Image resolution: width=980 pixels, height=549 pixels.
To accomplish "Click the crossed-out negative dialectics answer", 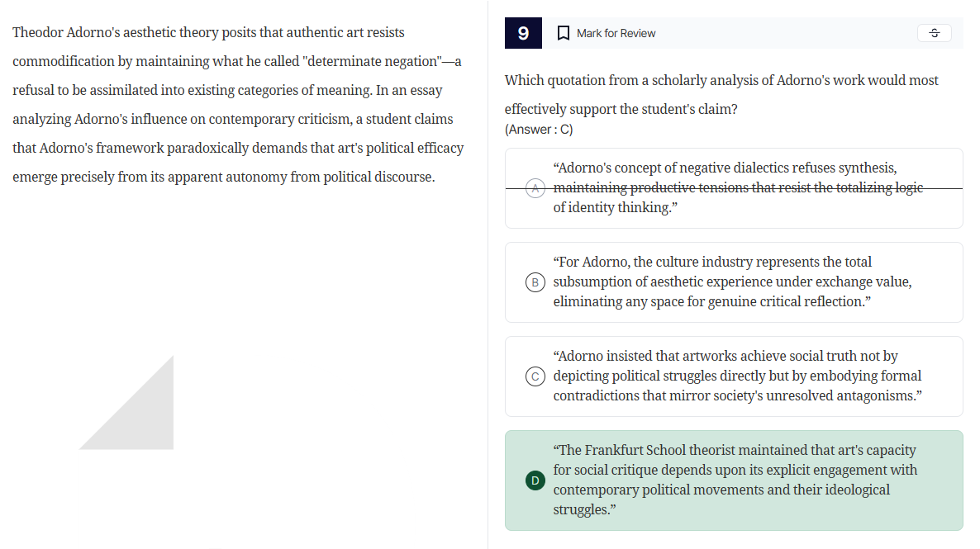I will point(735,188).
